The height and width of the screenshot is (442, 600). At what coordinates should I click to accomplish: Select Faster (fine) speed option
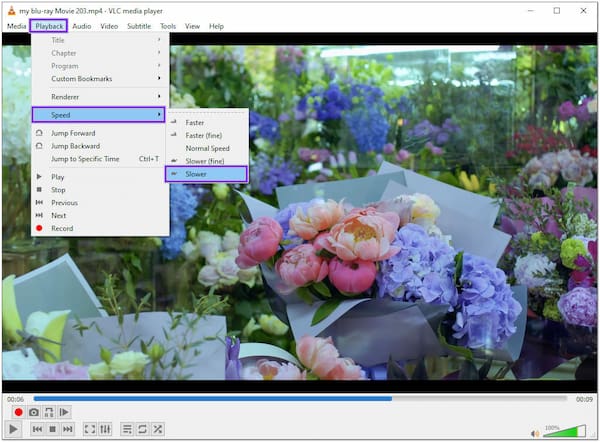click(x=207, y=135)
